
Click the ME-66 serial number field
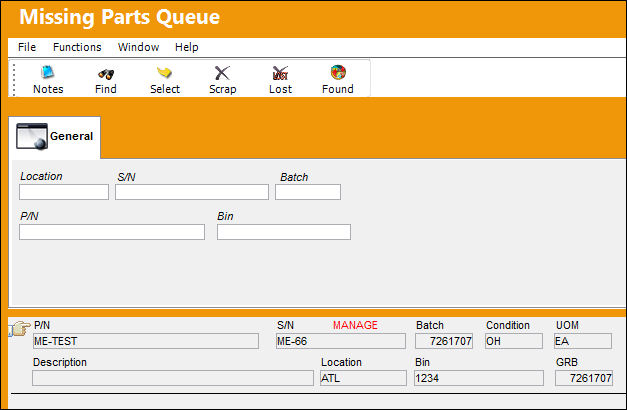[x=341, y=341]
